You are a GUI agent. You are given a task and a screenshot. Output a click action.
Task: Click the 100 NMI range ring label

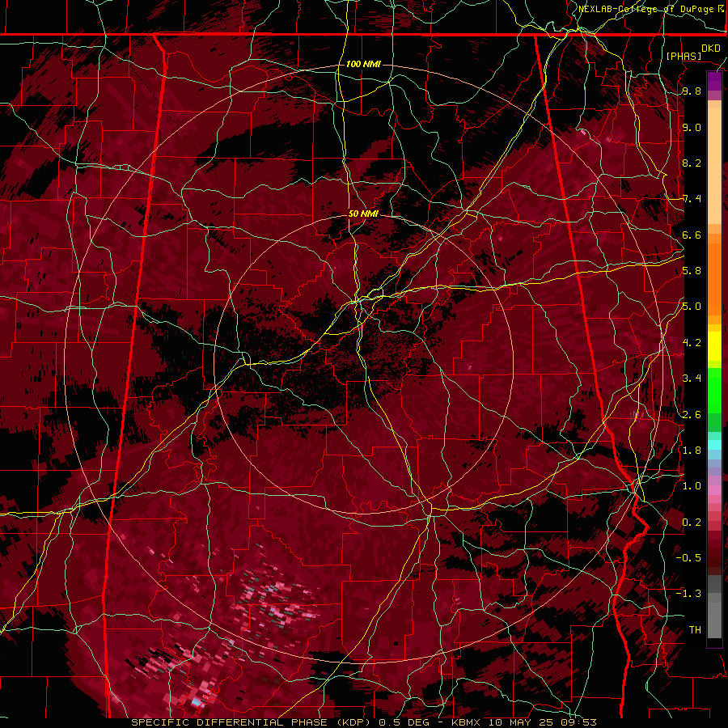click(363, 64)
